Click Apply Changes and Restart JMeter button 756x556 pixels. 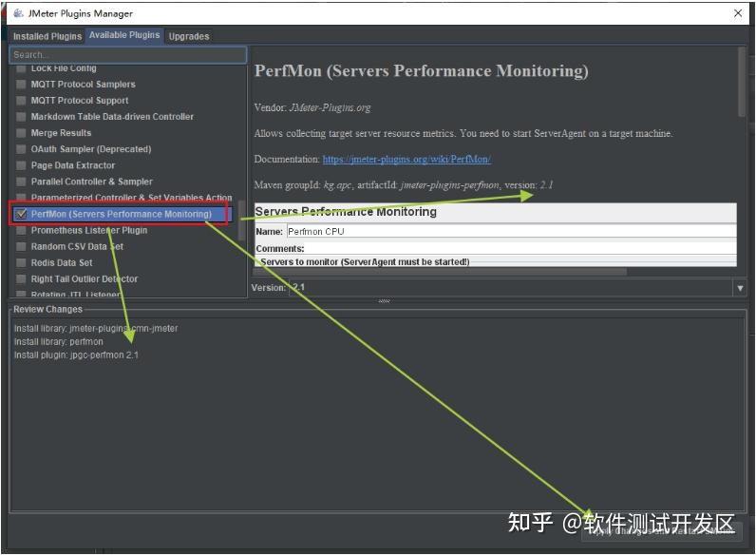point(661,531)
